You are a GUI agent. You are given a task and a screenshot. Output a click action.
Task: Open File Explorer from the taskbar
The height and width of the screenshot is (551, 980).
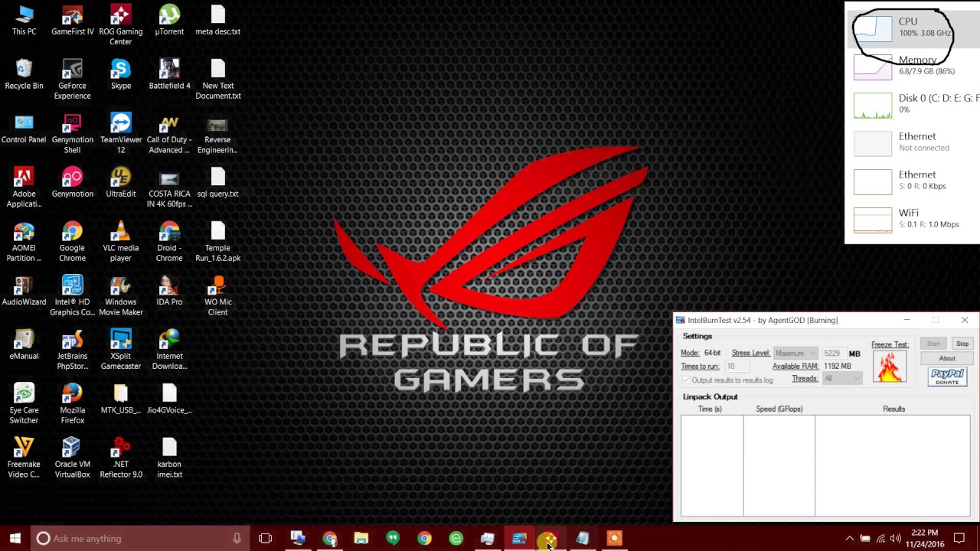pos(361,538)
